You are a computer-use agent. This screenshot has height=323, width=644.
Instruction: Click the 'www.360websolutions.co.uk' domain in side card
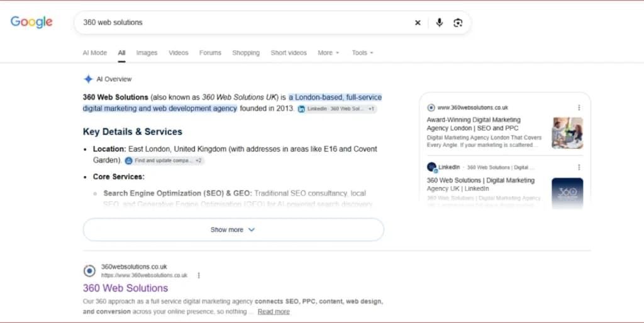(x=472, y=107)
